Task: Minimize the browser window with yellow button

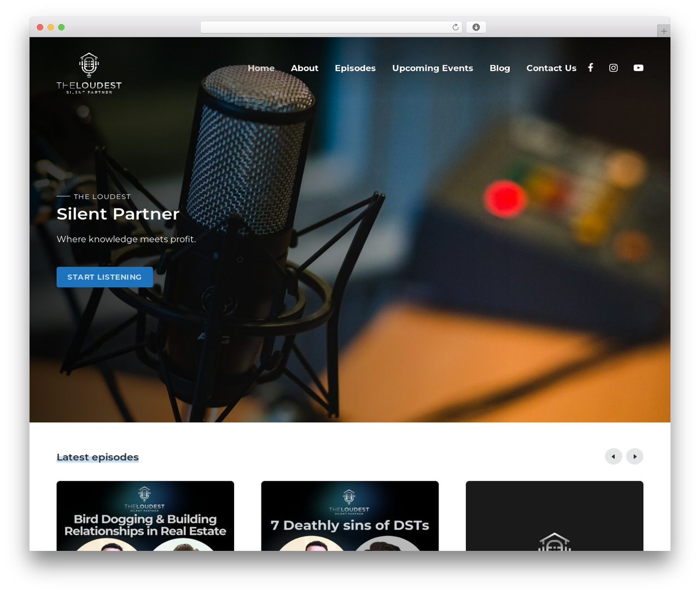Action: pyautogui.click(x=51, y=27)
